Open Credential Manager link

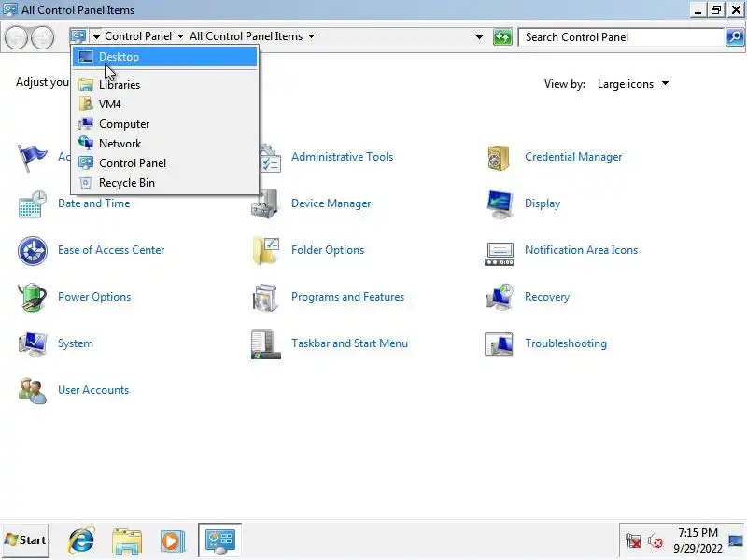coord(573,157)
